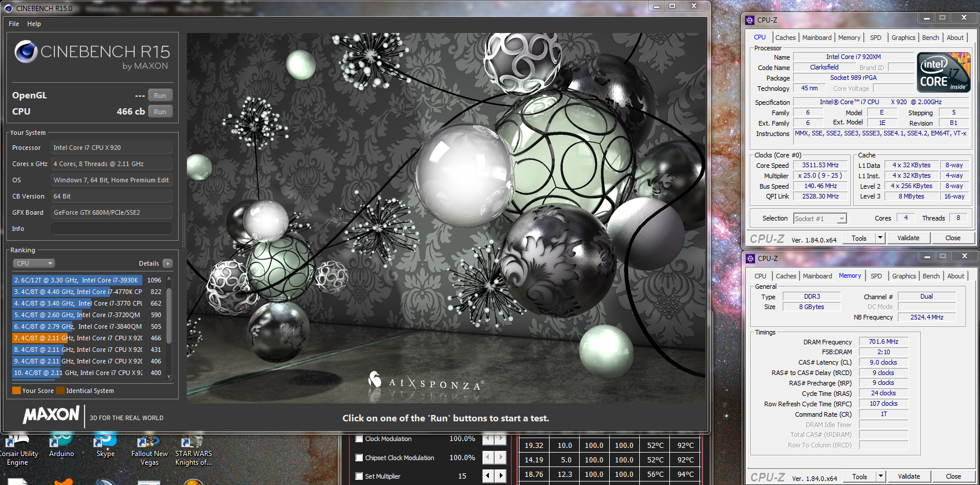Image resolution: width=980 pixels, height=485 pixels.
Task: Open Memory tab in upper CPU-Z window
Action: tap(849, 38)
